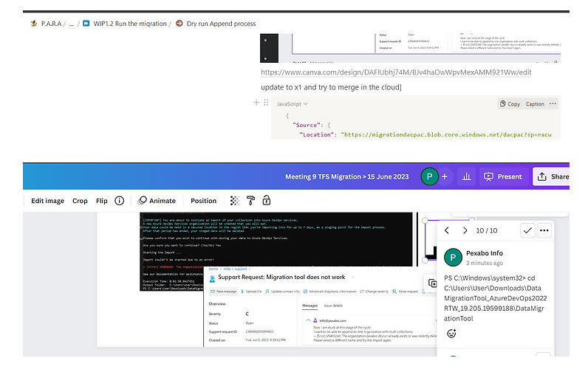Screen dimensions: 588x389
Task: Start Present mode
Action: click(x=503, y=176)
